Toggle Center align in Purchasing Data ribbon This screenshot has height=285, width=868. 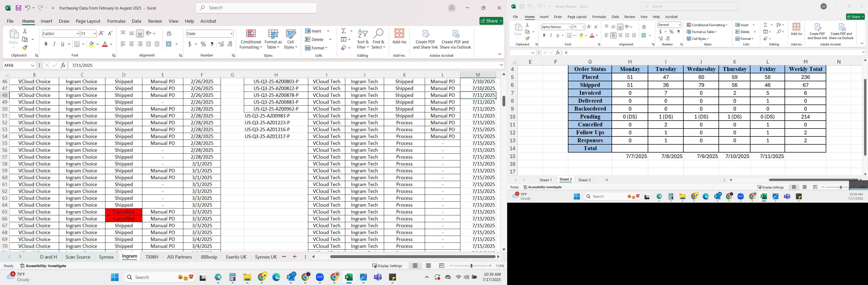click(x=131, y=44)
